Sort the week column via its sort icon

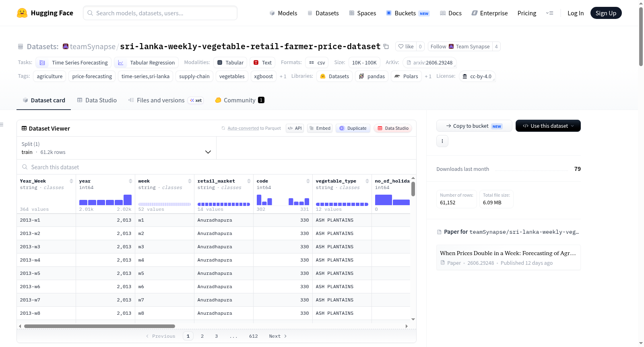point(190,181)
